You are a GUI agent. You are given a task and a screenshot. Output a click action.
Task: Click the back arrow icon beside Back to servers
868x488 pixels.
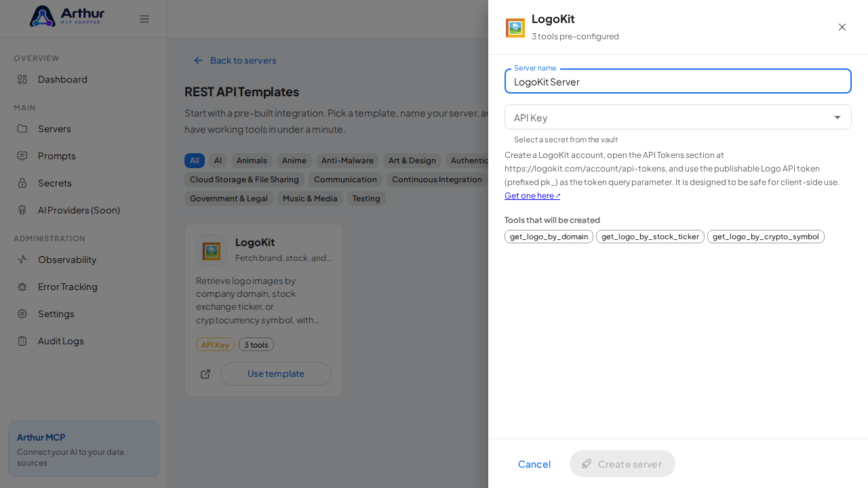[199, 60]
